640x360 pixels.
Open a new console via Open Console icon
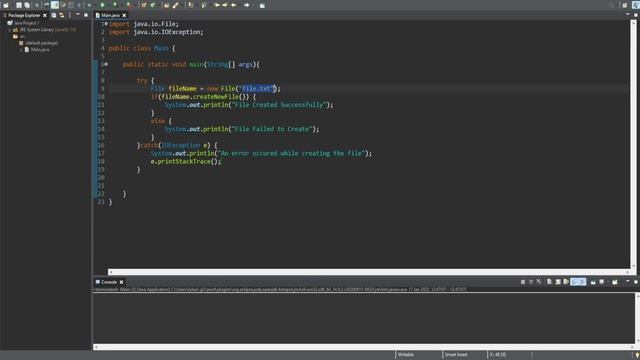click(x=615, y=282)
